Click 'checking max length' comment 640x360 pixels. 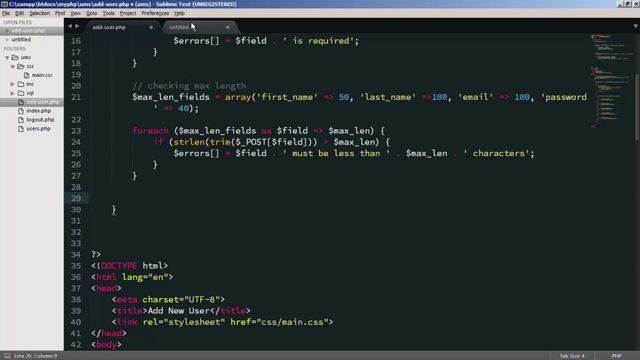[197, 86]
